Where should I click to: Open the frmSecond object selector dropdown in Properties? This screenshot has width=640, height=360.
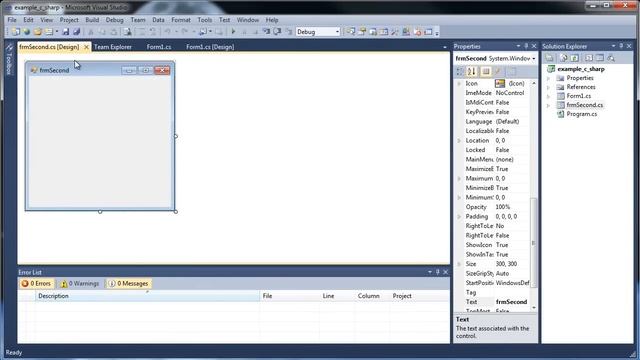click(533, 58)
